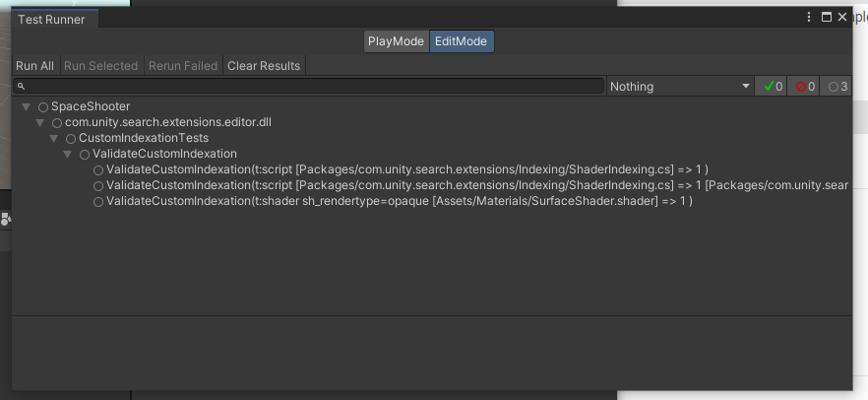Select the first ValidateCustomIndexation t:script test
Viewport: 868px width, 400px height.
406,169
